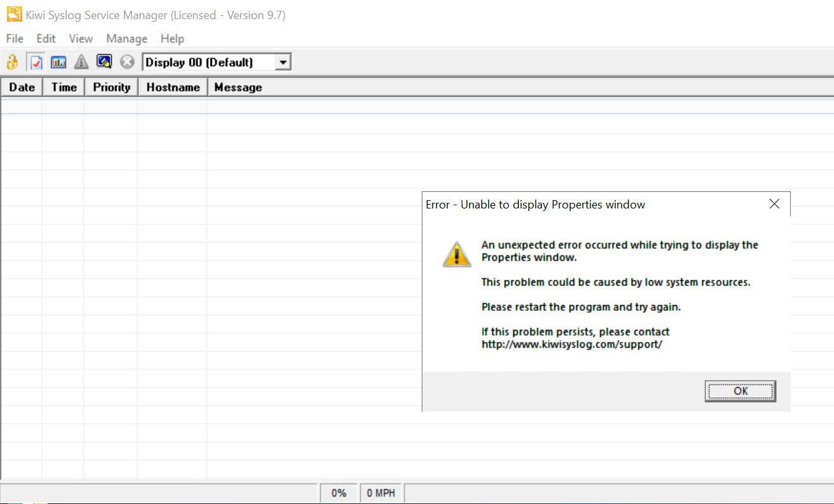Click the checkmark document icon in toolbar
This screenshot has height=504, width=834.
tap(36, 62)
